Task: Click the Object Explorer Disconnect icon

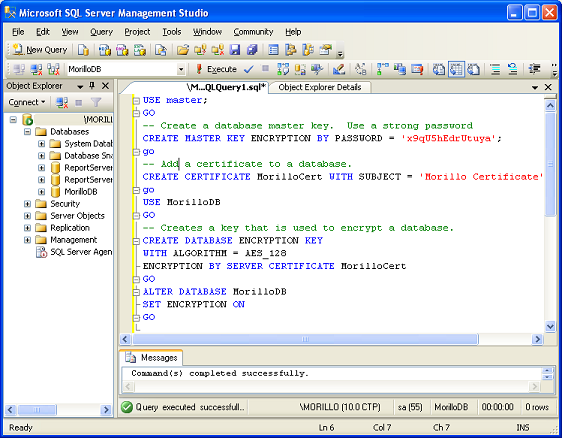Action: [x=62, y=103]
